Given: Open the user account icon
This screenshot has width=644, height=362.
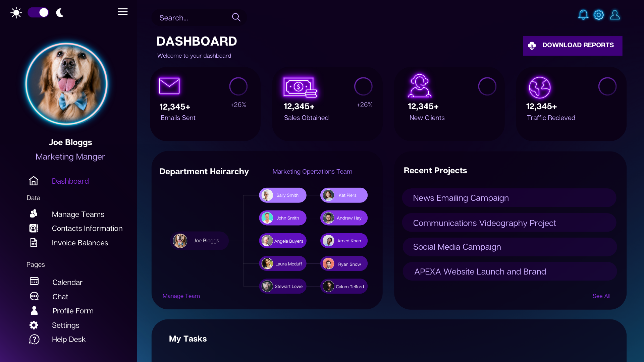Looking at the screenshot, I should coord(615,15).
